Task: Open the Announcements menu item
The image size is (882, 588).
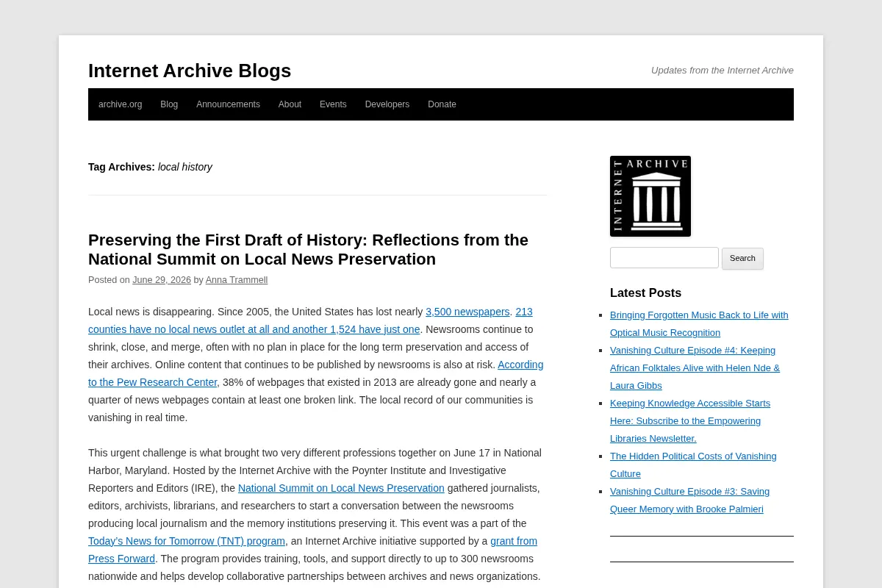Action: click(228, 104)
